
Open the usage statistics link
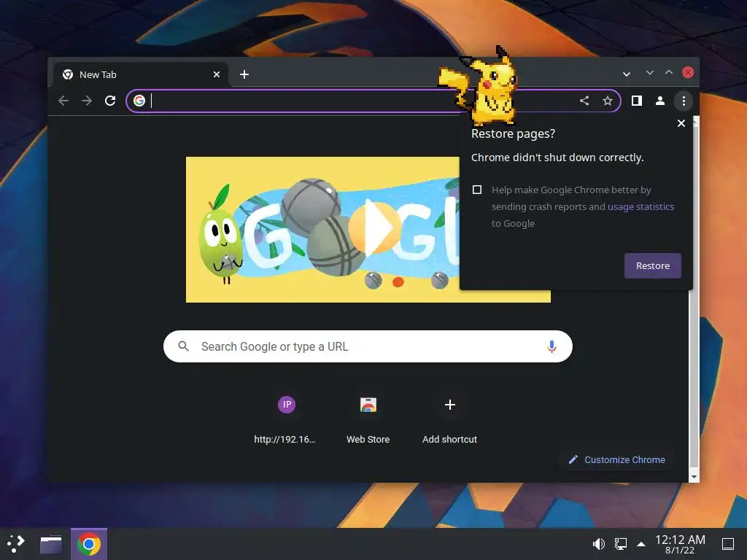pos(640,206)
